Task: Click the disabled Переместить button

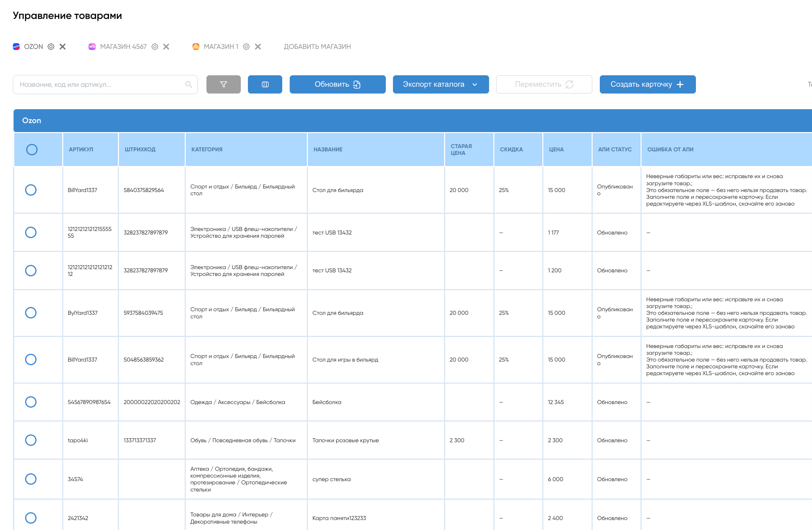Action: [x=544, y=85]
